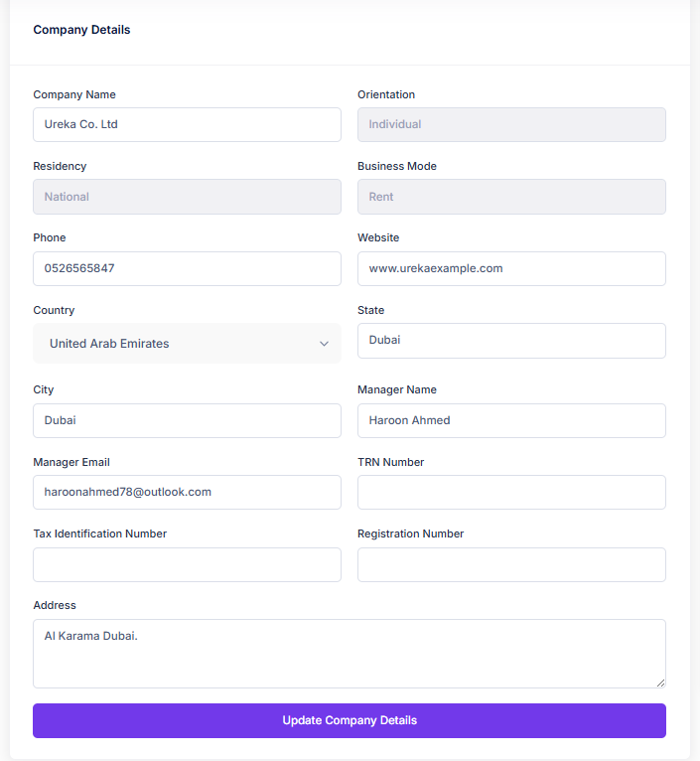Focus the Tax Identification Number input
The width and height of the screenshot is (700, 761).
(187, 564)
